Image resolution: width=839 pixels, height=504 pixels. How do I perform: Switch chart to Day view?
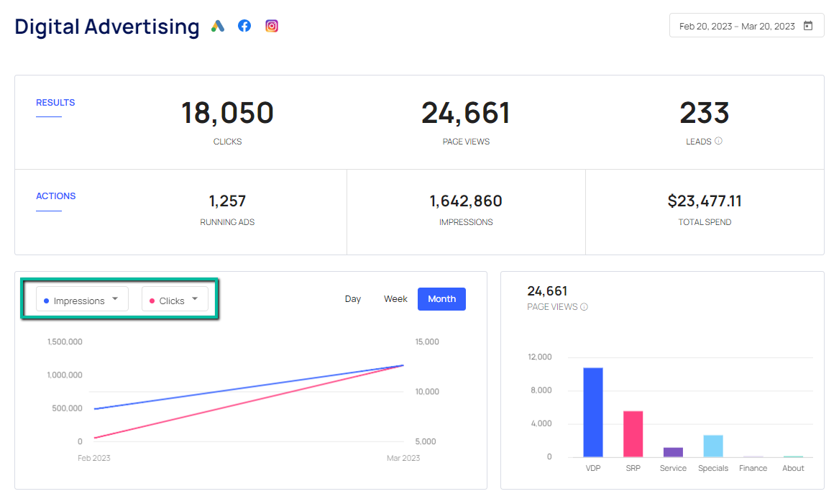coord(353,299)
